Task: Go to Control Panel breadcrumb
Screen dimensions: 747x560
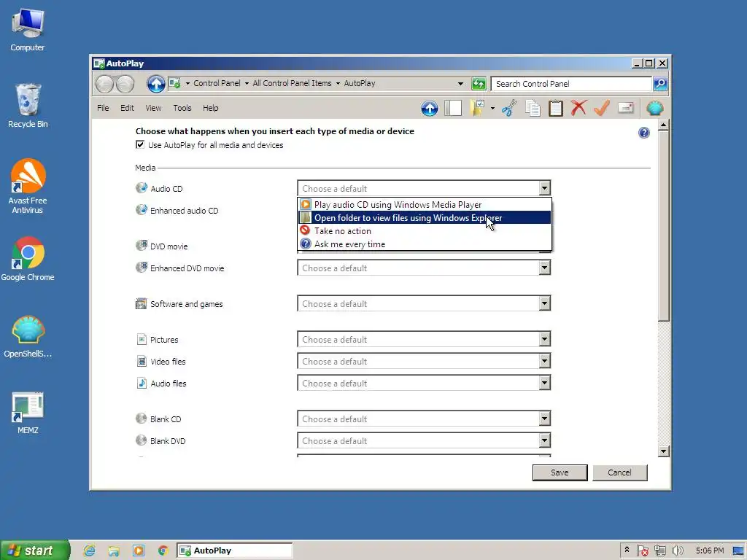Action: [x=217, y=83]
